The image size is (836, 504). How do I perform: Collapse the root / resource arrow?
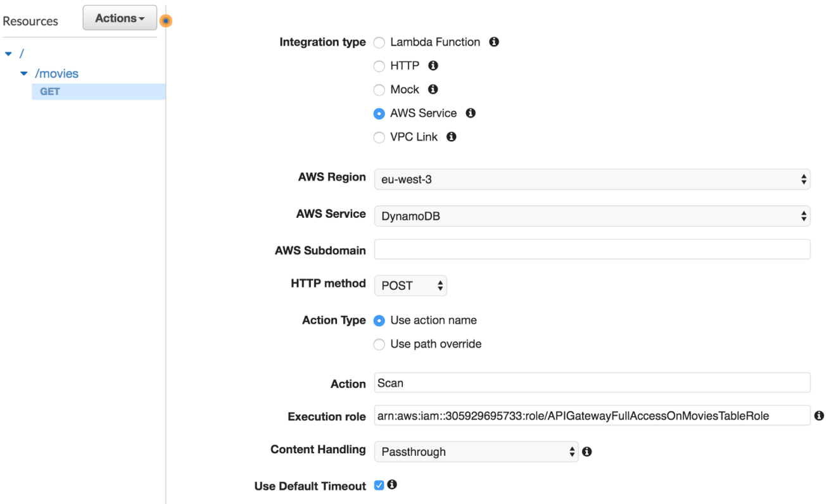pyautogui.click(x=8, y=53)
